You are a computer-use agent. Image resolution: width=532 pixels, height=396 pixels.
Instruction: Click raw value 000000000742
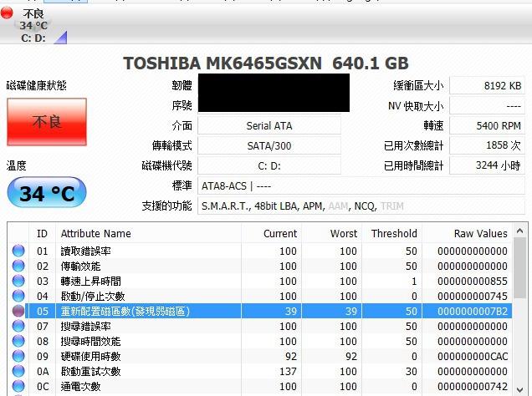[x=473, y=386]
